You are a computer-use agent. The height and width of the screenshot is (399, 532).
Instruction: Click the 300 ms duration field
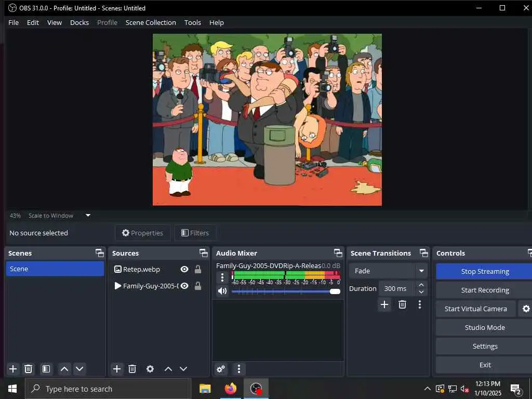(397, 288)
